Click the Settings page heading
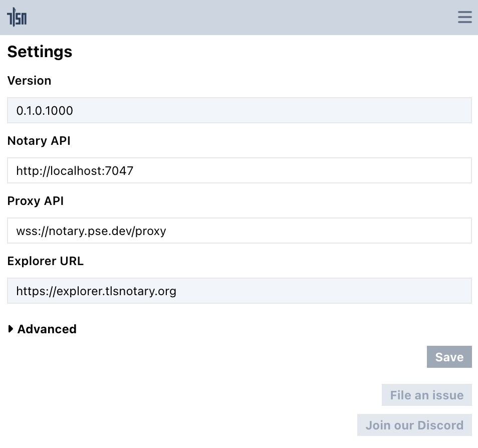The image size is (478, 448). click(40, 52)
